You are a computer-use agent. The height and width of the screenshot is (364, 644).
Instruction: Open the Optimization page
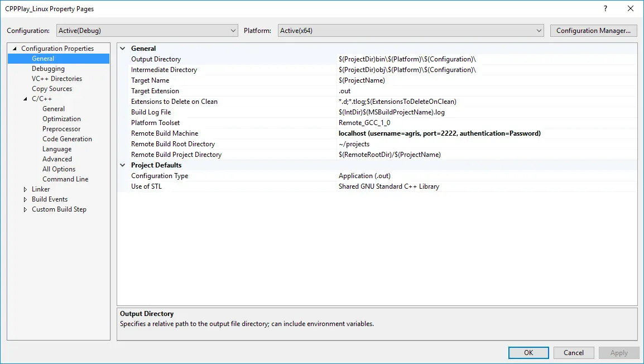click(61, 119)
